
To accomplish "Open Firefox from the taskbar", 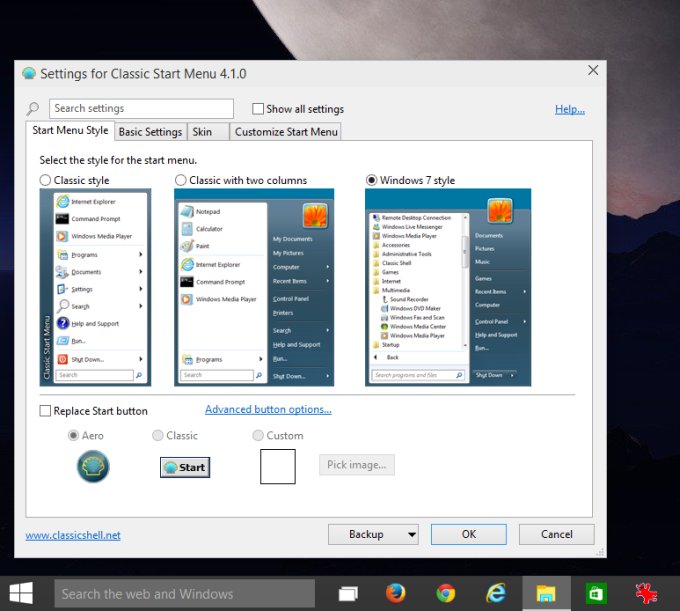I will [396, 593].
